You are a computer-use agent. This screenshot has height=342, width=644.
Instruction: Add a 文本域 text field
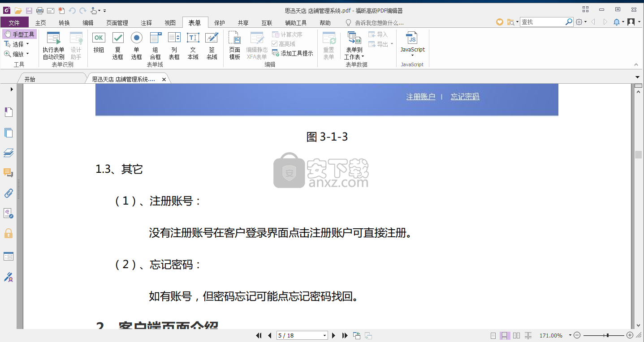click(193, 46)
